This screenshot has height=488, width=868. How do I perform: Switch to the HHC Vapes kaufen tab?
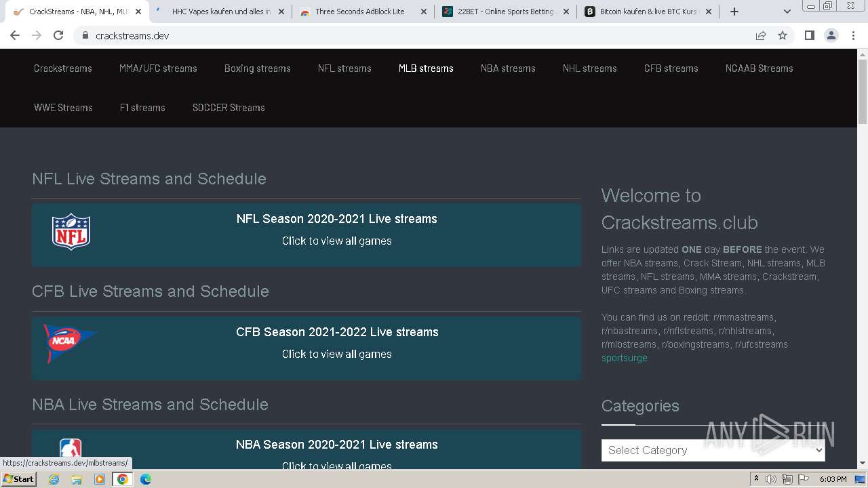(x=221, y=12)
